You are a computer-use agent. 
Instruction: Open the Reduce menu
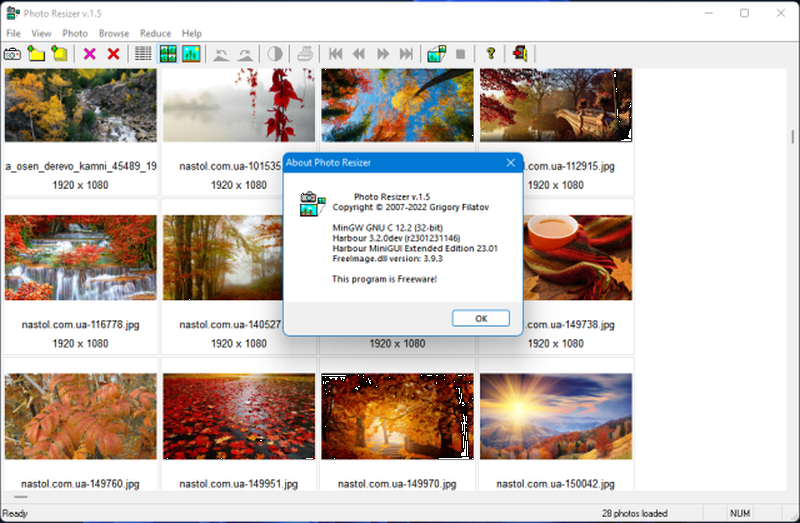click(155, 33)
